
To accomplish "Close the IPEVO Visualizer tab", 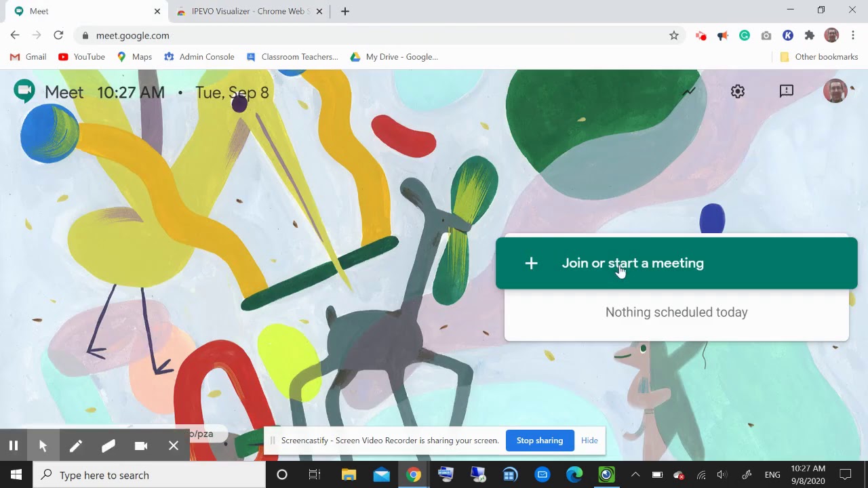I will pyautogui.click(x=319, y=12).
